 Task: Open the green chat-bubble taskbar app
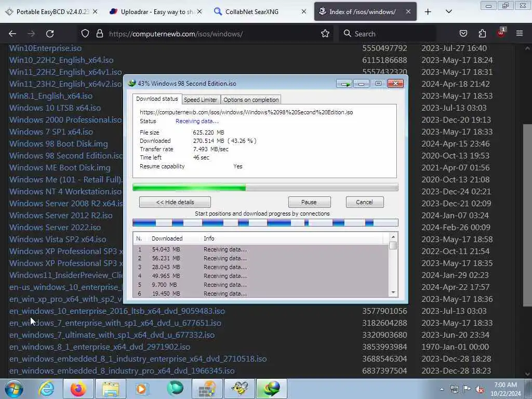point(175,389)
